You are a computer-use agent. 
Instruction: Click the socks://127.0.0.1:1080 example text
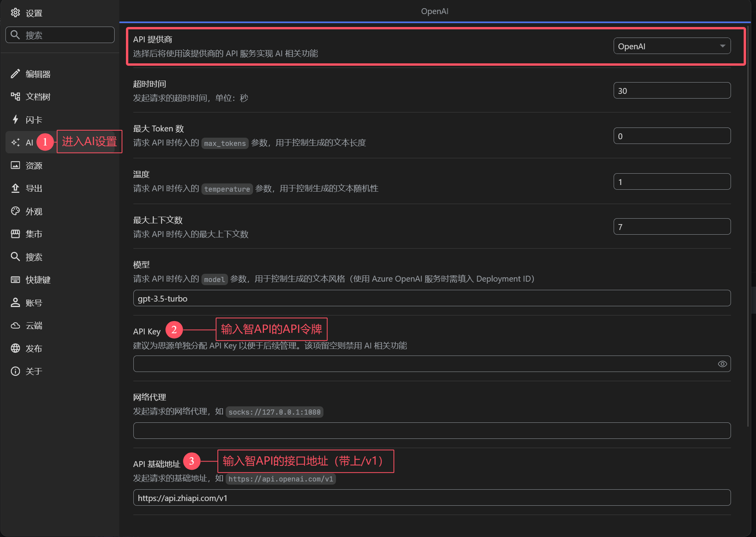[275, 412]
